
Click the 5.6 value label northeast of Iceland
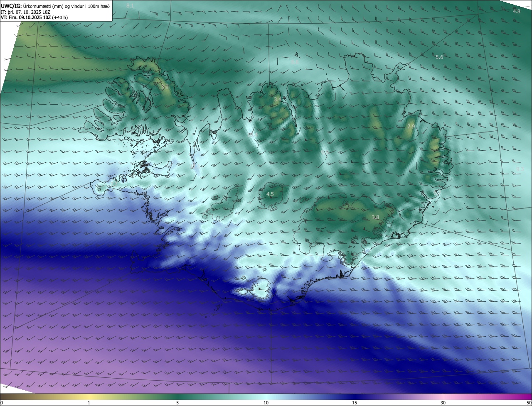pyautogui.click(x=439, y=57)
